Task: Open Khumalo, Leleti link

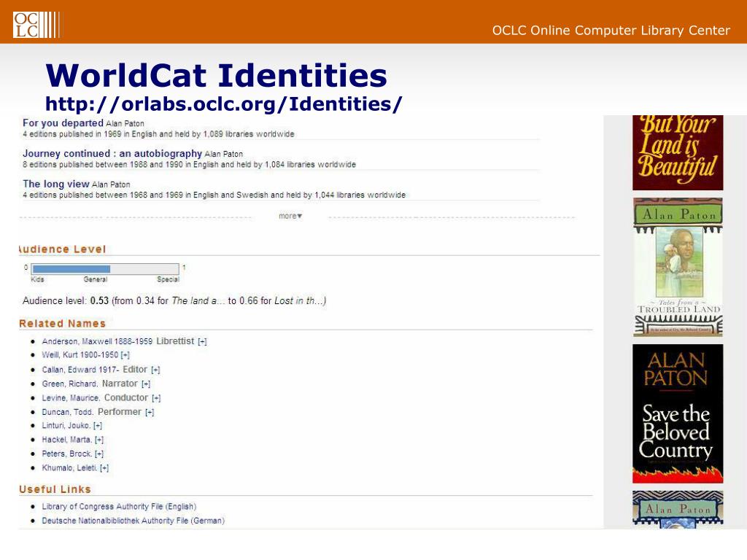Action: pos(69,467)
